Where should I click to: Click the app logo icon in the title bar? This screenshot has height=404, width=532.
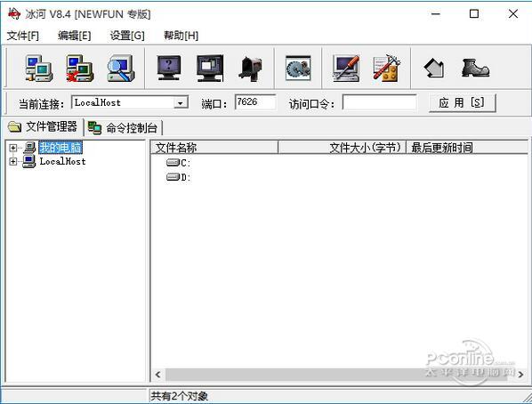14,13
